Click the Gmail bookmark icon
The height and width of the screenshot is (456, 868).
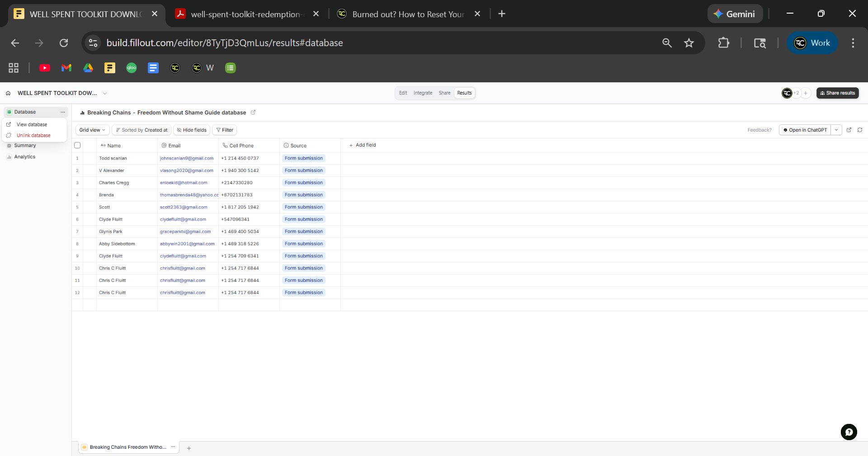pos(66,68)
